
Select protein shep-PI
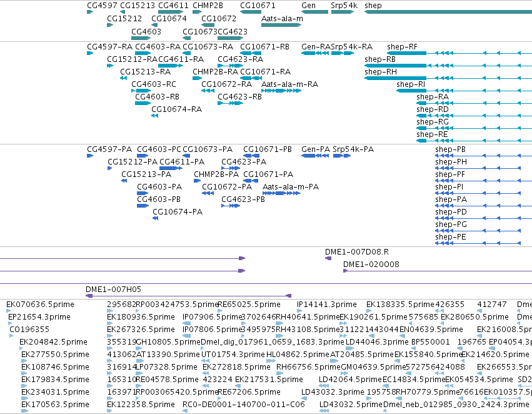point(449,187)
